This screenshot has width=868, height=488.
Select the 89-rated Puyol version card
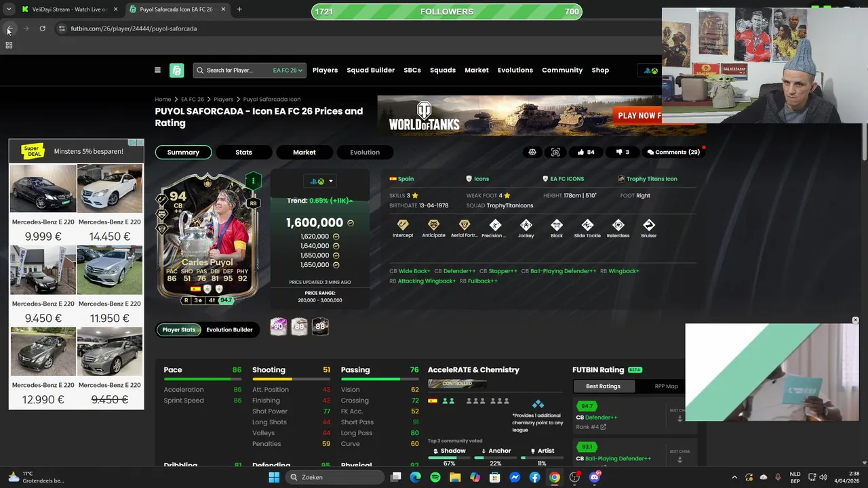coord(299,326)
